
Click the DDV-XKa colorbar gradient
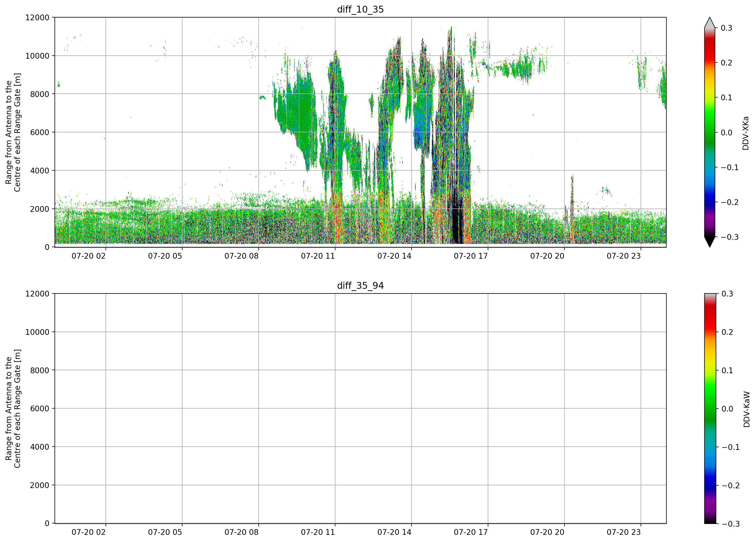(710, 132)
